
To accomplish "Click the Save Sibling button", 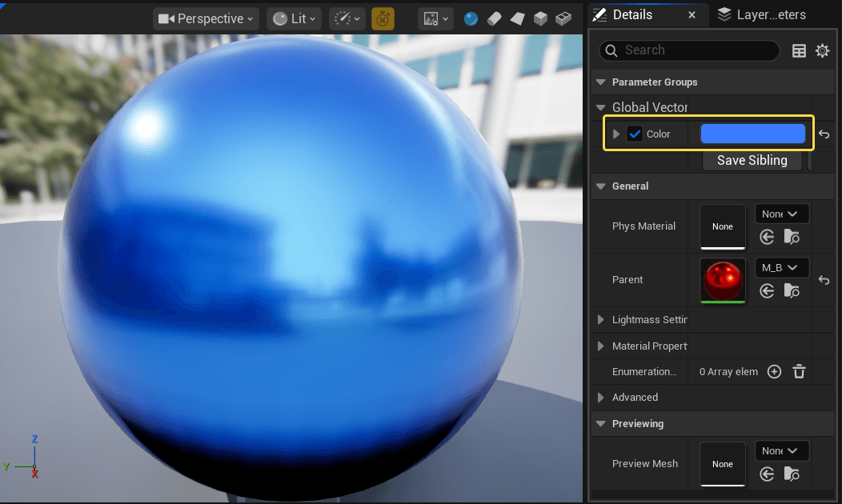I will tap(752, 160).
